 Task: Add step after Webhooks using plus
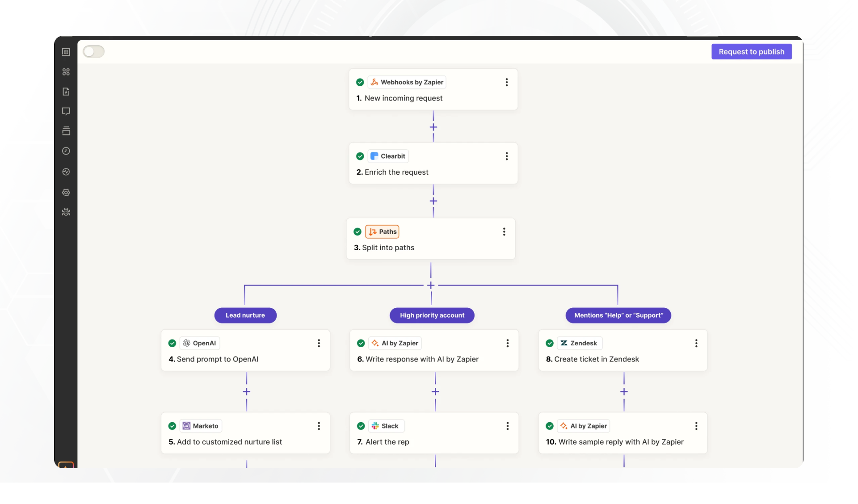pyautogui.click(x=433, y=127)
